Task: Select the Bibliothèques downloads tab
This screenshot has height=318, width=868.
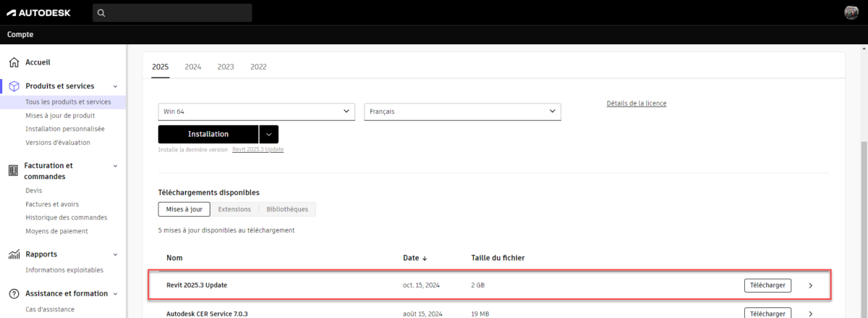Action: point(286,209)
